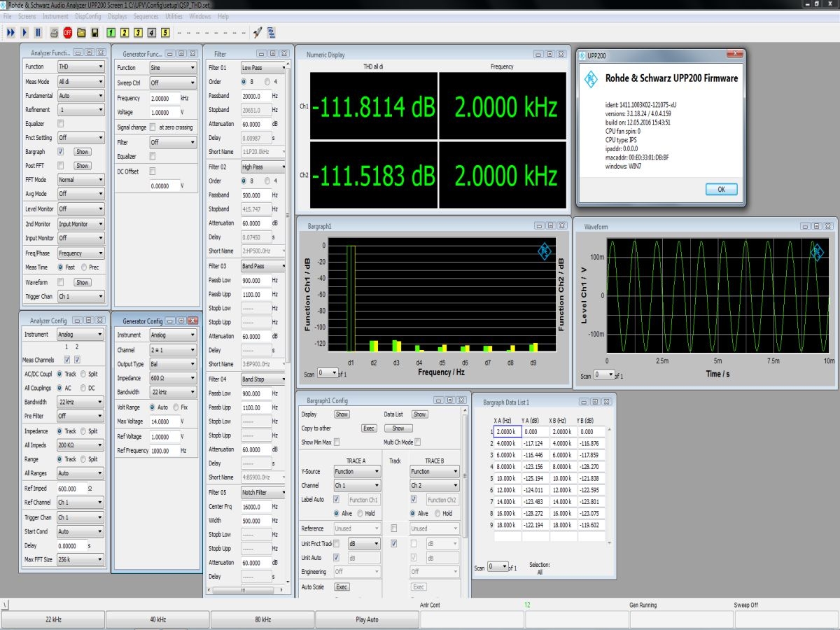Click Exec button for Copy to other
The width and height of the screenshot is (840, 630).
(x=369, y=428)
